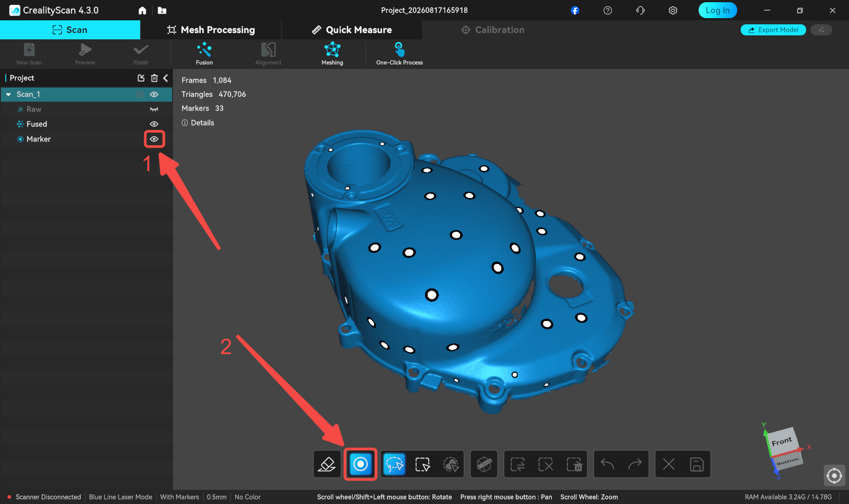Open the Alignment tool

(268, 53)
